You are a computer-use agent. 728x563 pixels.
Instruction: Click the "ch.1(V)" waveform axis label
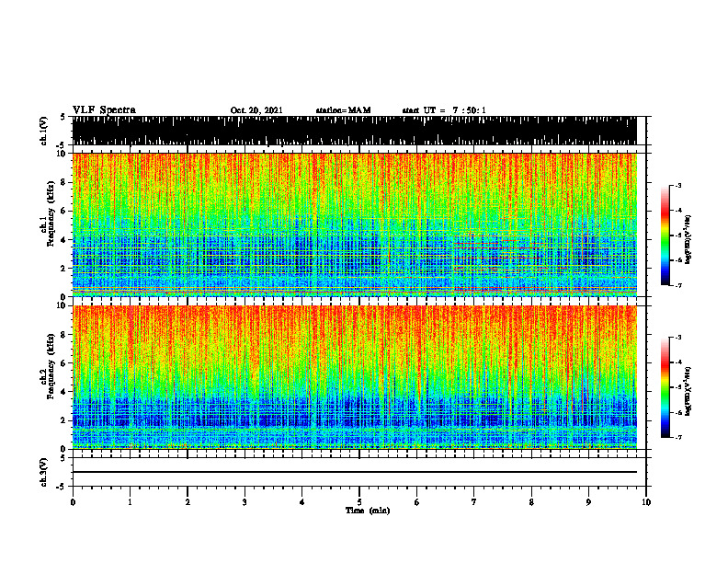click(44, 131)
